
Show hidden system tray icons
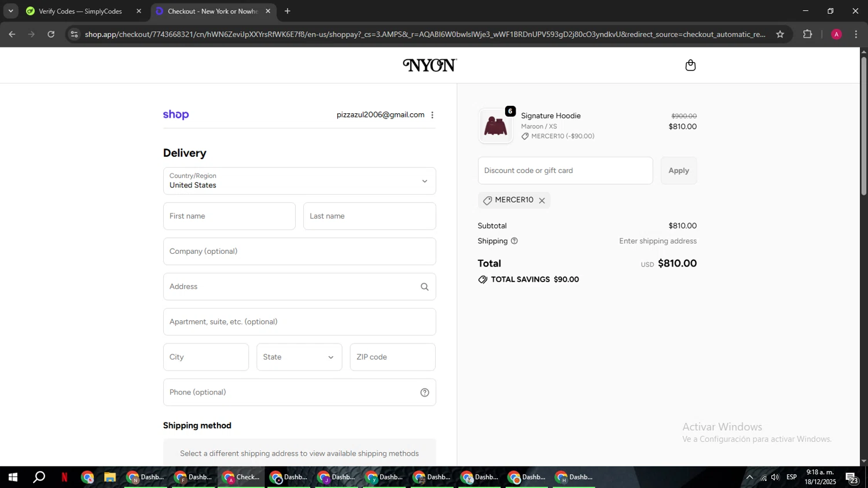click(x=749, y=478)
